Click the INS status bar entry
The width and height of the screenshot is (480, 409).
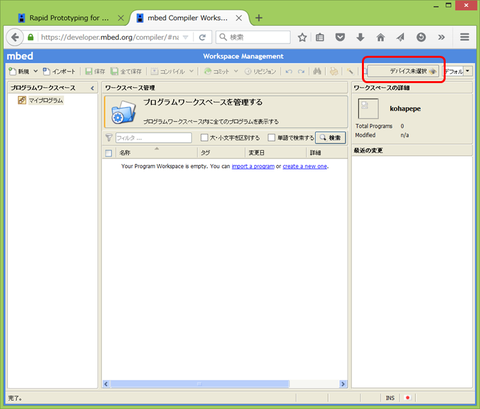coord(390,398)
